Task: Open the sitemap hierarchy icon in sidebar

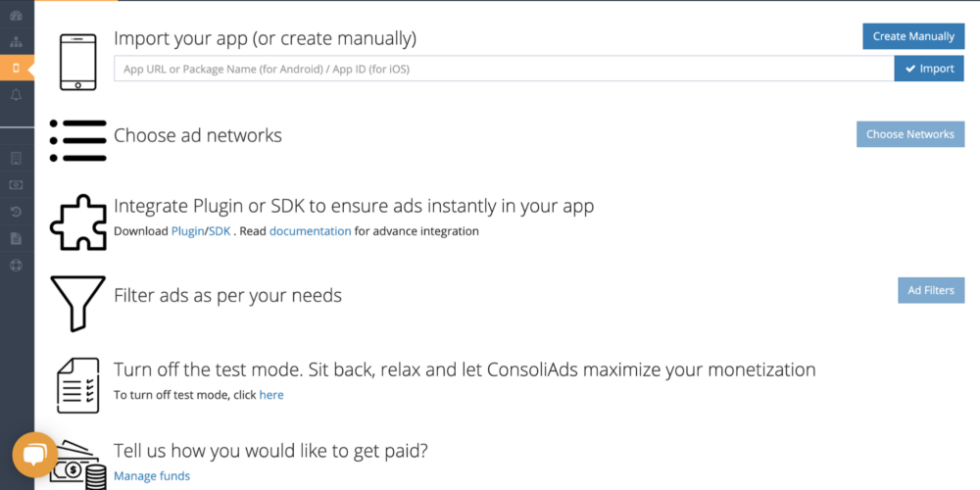Action: 17,42
